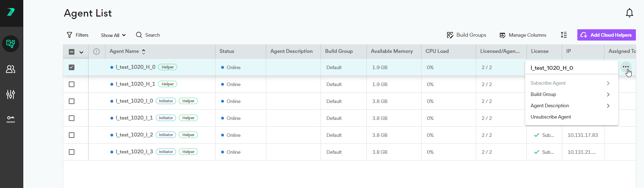Click the product logo in the sidebar
This screenshot has height=188, width=644.
click(11, 12)
